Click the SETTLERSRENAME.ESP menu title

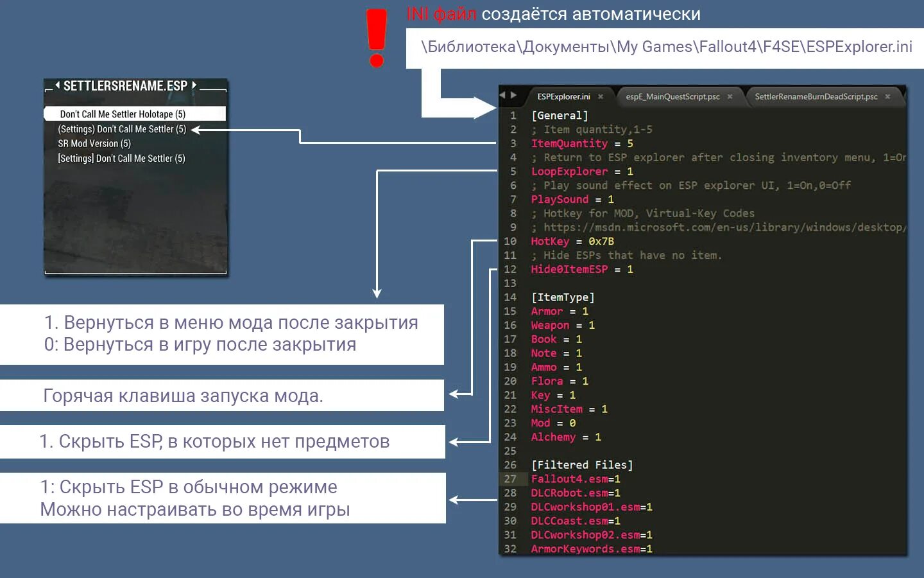(125, 85)
